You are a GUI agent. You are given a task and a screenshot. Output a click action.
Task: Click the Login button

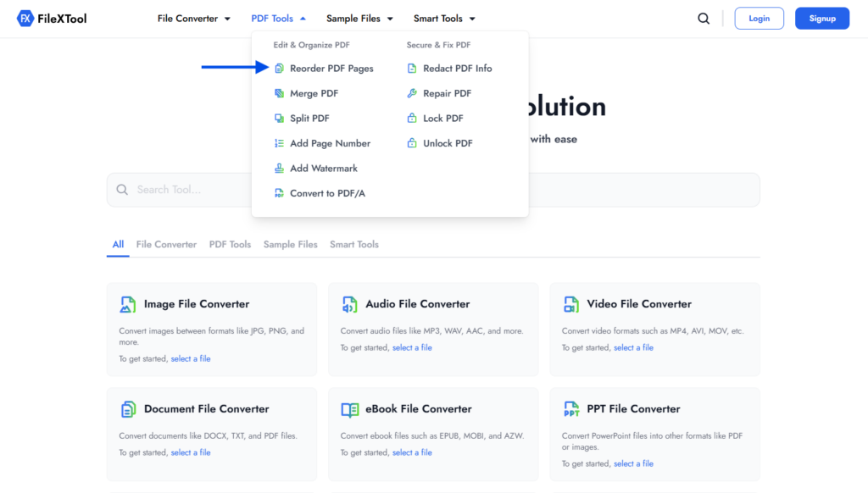coord(759,19)
